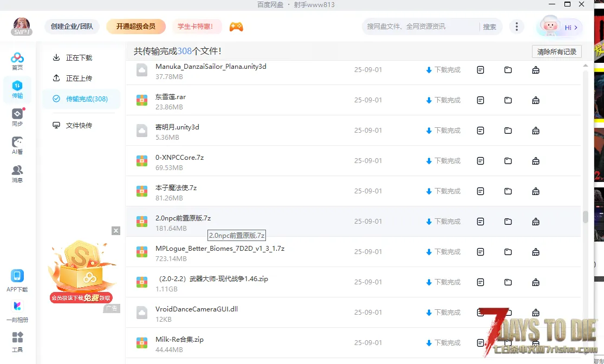Screen dimensions: 604x364
Task: Click the 开通超级会员 button
Action: tap(135, 27)
